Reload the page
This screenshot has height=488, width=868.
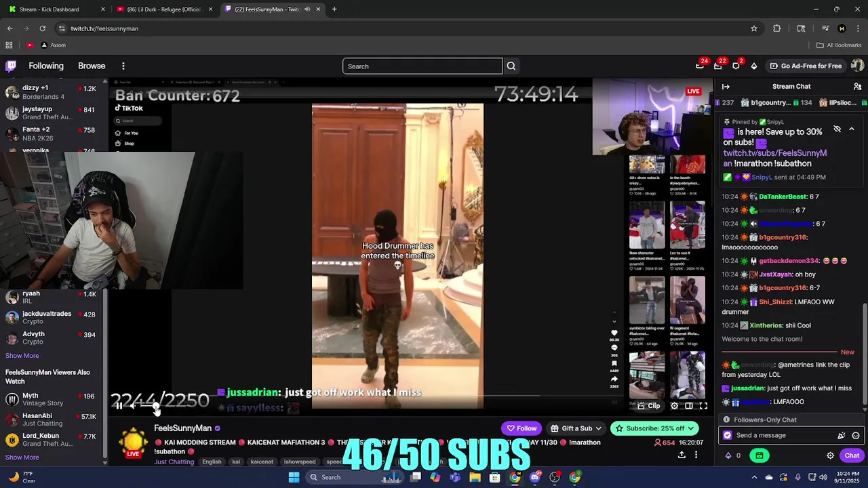coord(42,28)
